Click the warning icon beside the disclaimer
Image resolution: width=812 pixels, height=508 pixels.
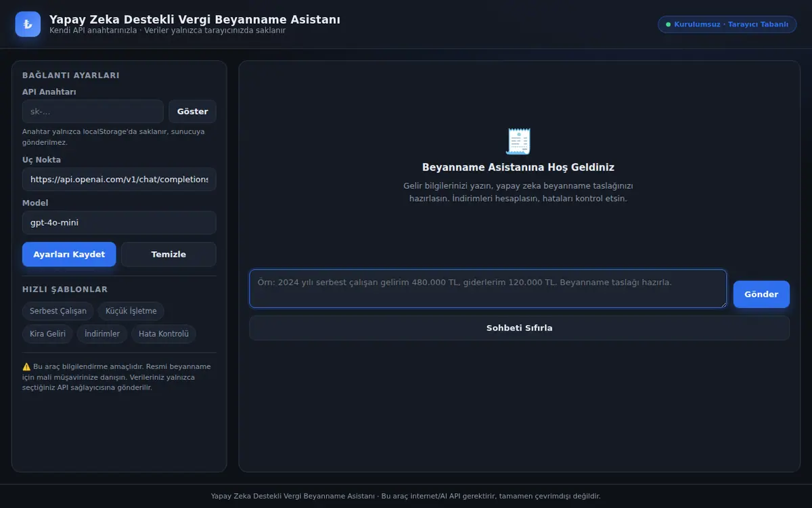[x=26, y=366]
